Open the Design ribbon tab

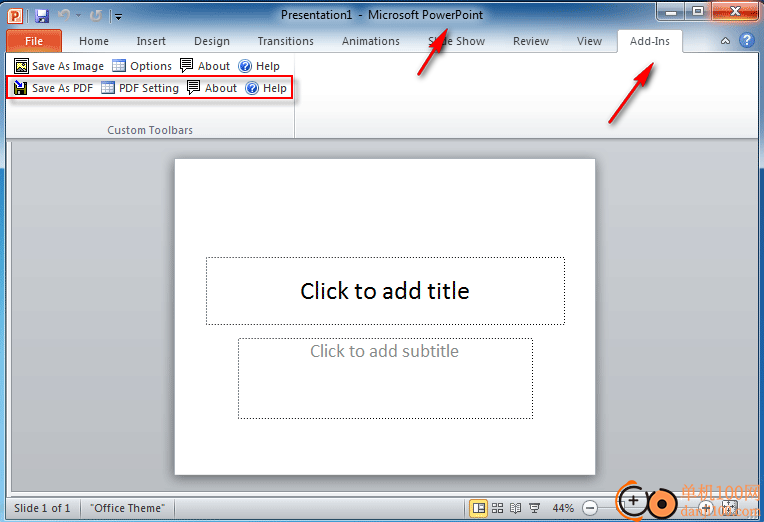(211, 41)
